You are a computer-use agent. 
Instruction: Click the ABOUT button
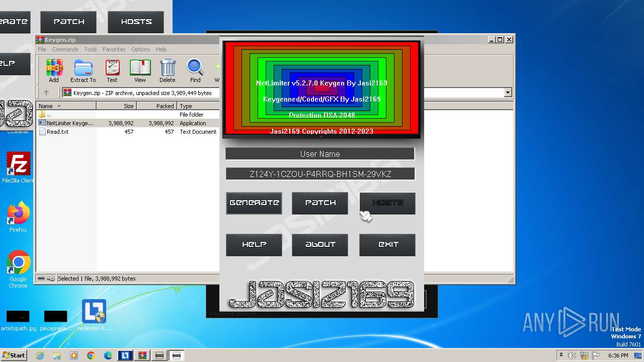pos(320,245)
